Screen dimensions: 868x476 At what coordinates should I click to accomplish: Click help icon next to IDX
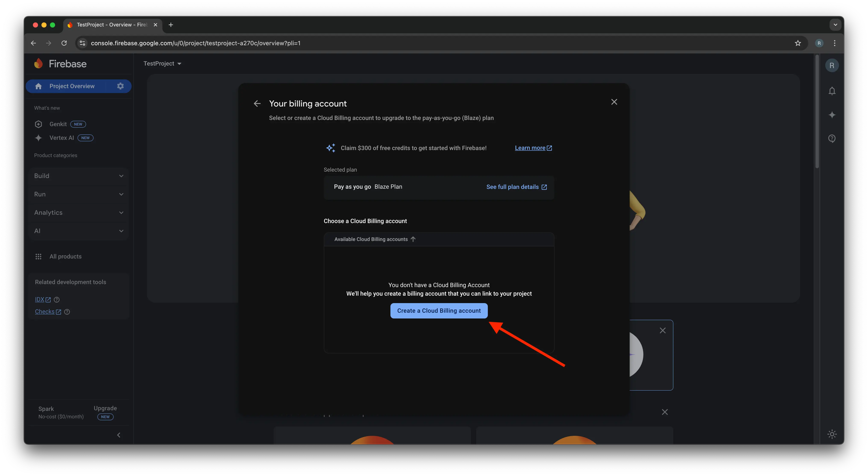(57, 300)
